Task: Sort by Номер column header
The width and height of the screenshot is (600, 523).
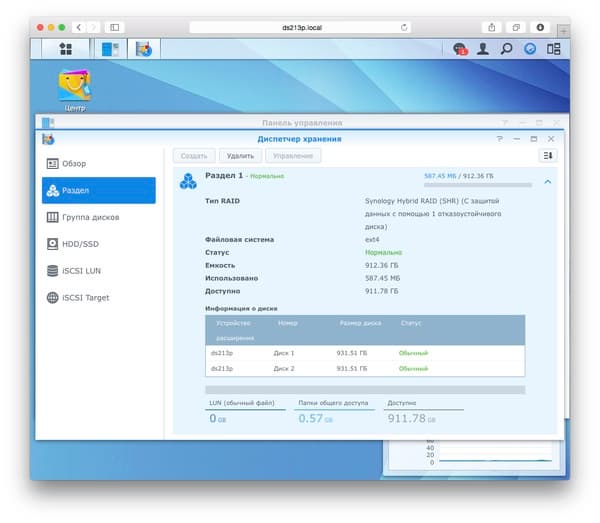Action: [x=288, y=323]
